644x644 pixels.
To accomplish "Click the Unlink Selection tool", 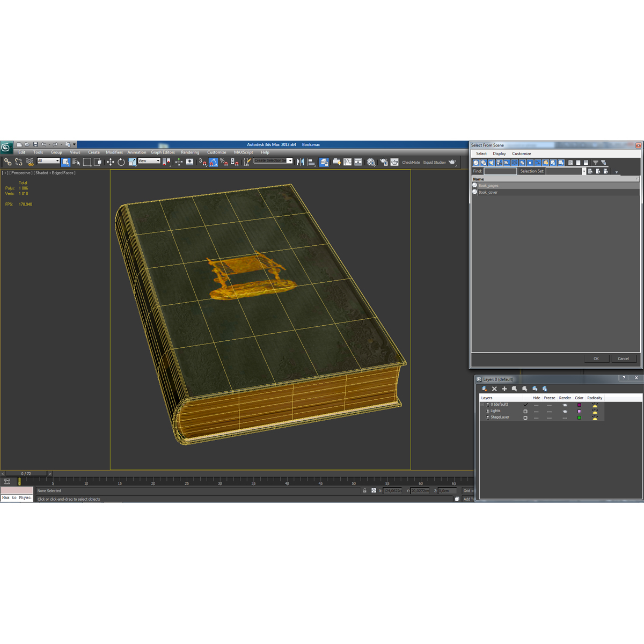I will (x=18, y=162).
